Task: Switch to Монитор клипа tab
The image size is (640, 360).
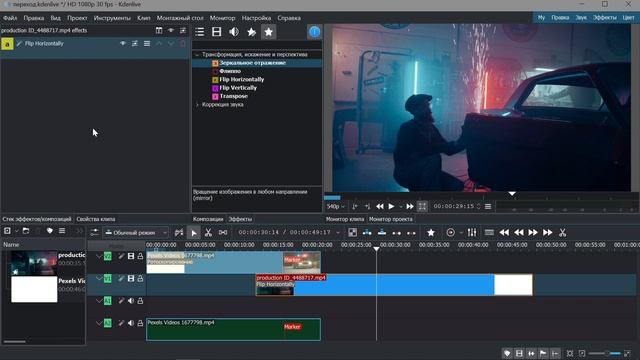Action: point(345,219)
